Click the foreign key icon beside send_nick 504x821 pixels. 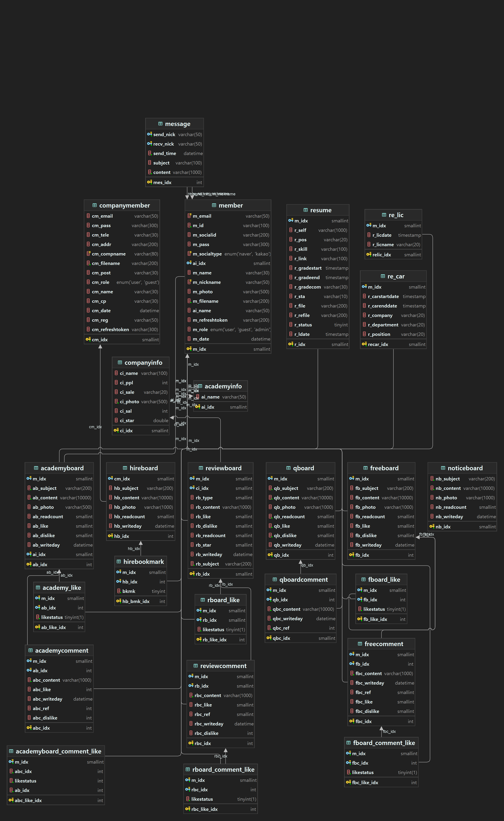click(150, 134)
